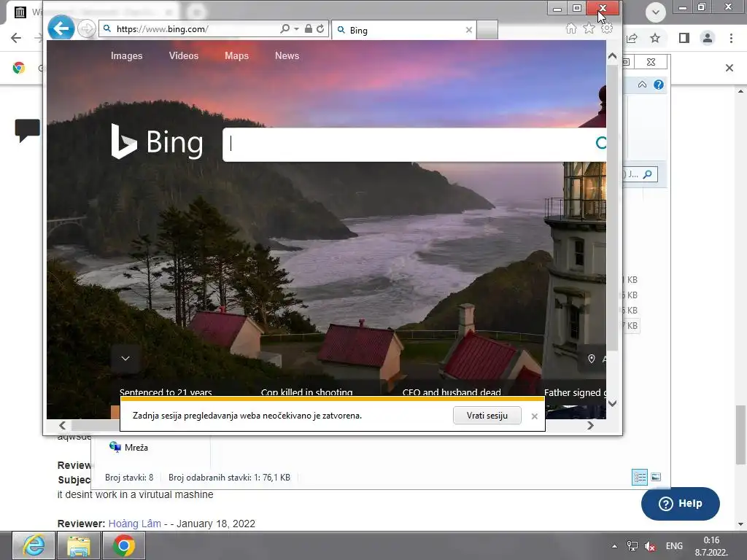This screenshot has width=747, height=560.
Task: Click the search magnifier in IE address bar
Action: click(285, 29)
